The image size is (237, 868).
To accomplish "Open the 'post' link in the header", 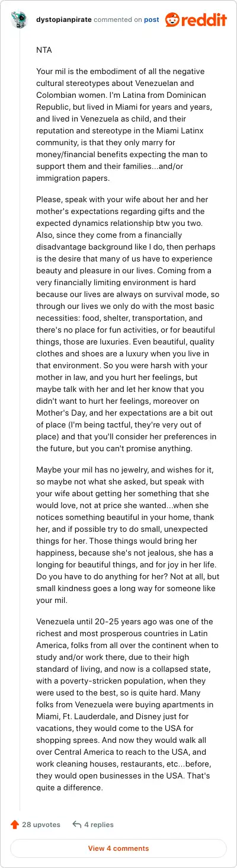I will [x=151, y=20].
